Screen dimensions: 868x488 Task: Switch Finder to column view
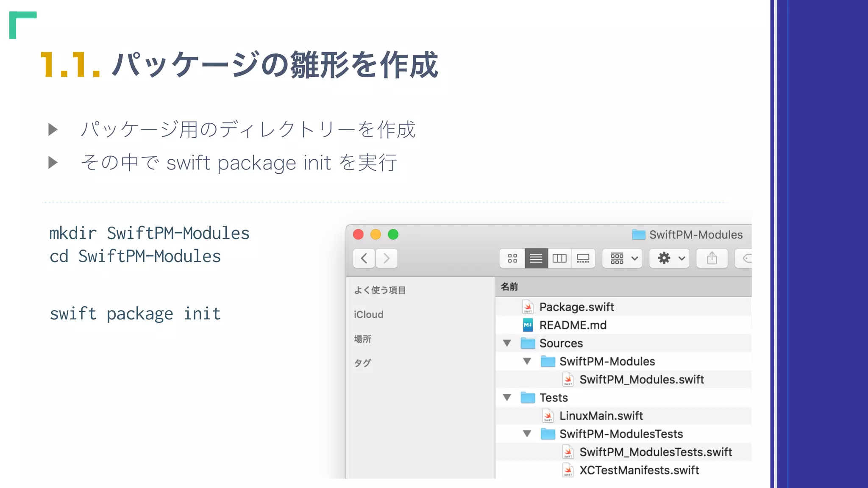tap(559, 258)
